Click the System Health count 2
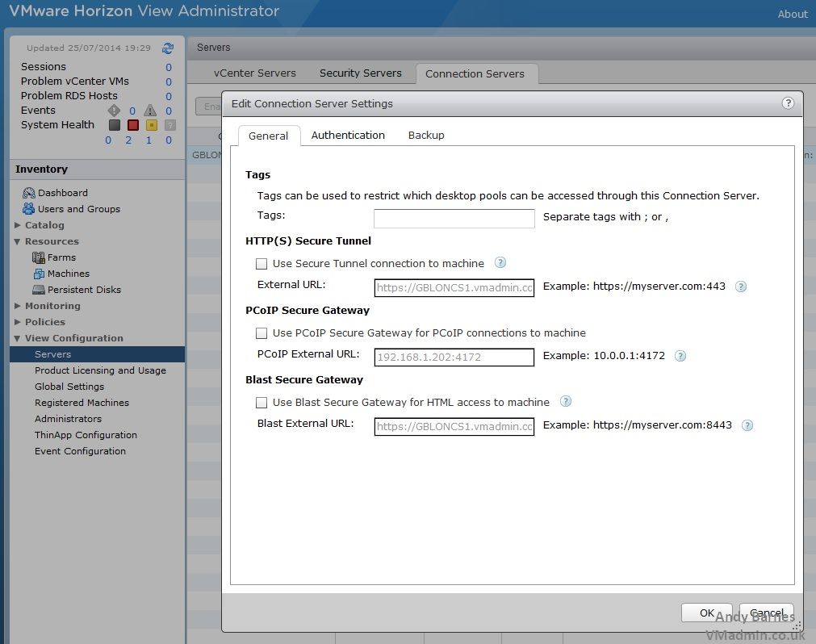816x644 pixels. tap(128, 140)
